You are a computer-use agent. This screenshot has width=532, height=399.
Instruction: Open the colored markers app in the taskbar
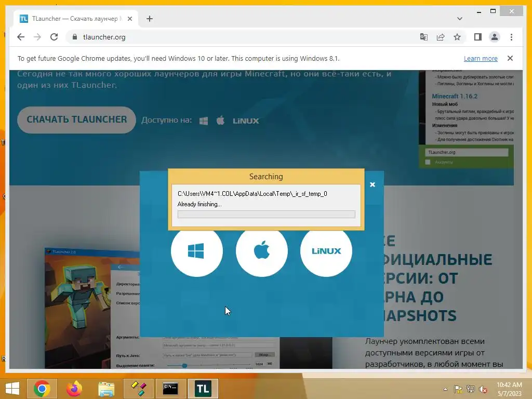point(138,389)
